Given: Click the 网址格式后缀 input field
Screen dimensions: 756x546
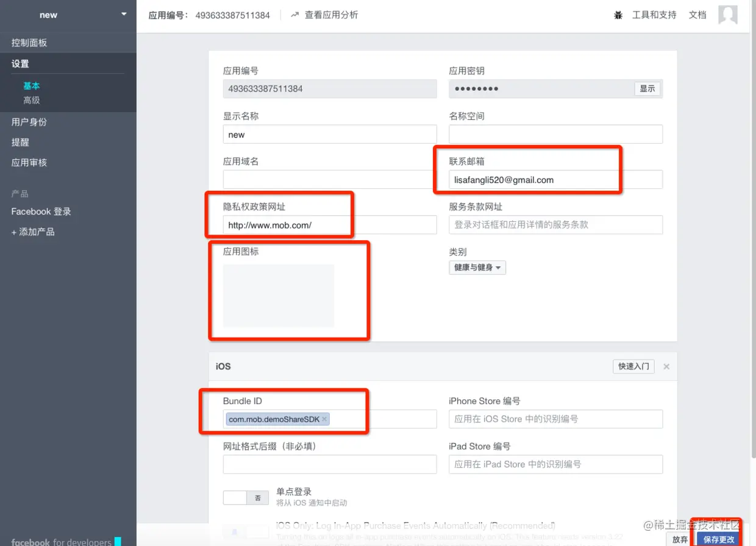Looking at the screenshot, I should tap(330, 464).
